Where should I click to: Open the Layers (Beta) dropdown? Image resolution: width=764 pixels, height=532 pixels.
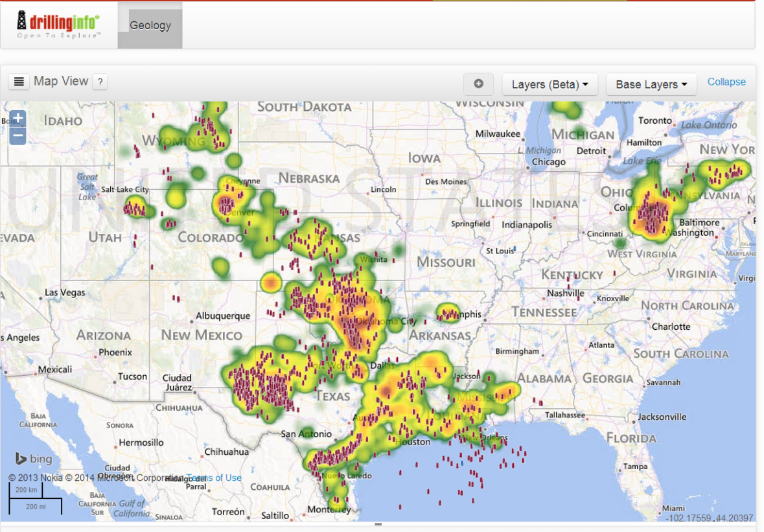550,84
